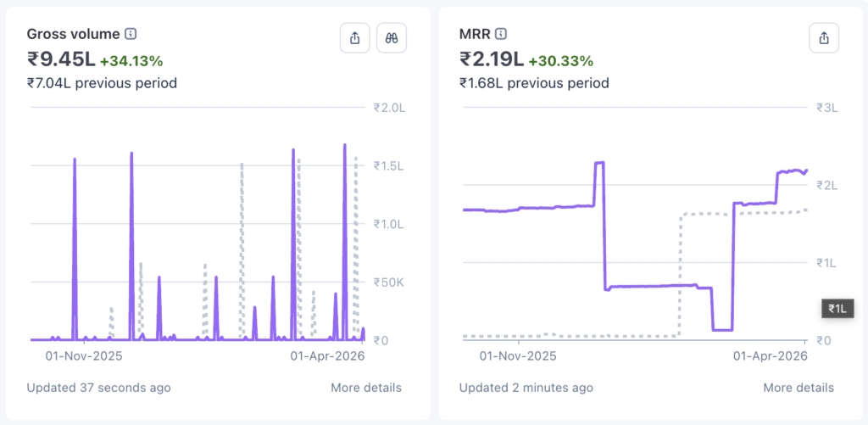Open the binoculars explore icon on Gross volume
868x425 pixels.
(x=392, y=37)
